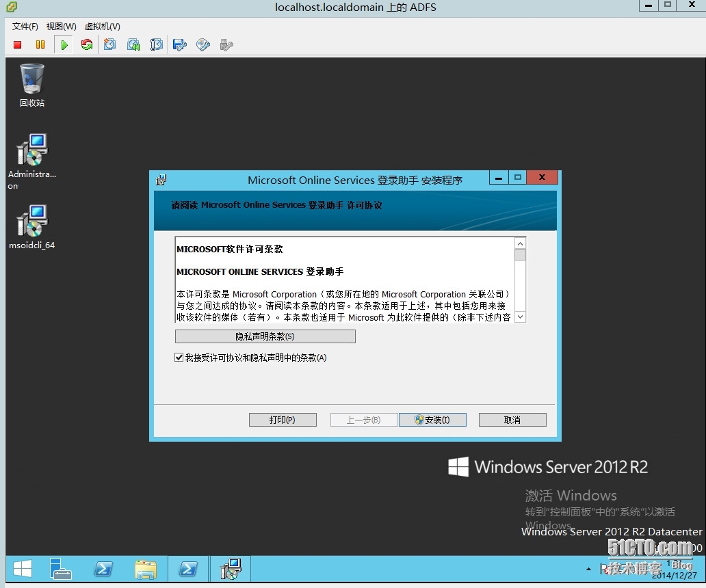Click the 打印(P) button
The image size is (706, 588).
point(283,420)
